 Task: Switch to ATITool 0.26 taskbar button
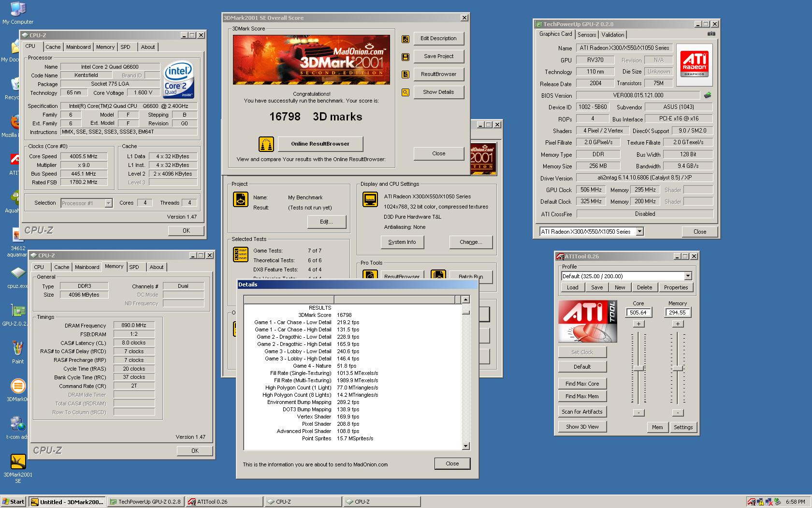click(x=224, y=502)
